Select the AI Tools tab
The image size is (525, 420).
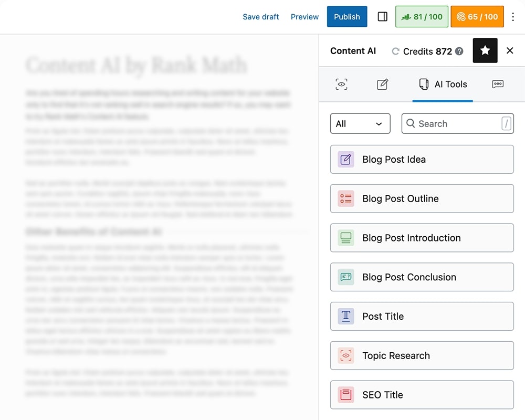[443, 84]
